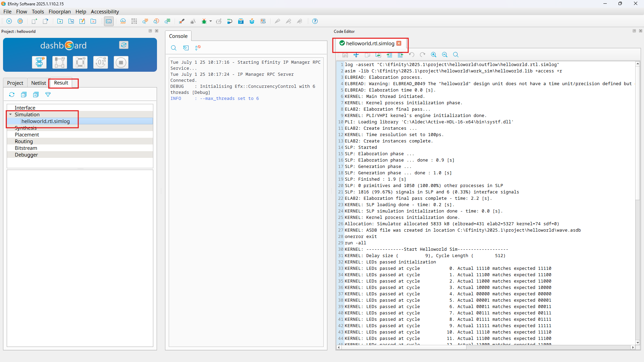The width and height of the screenshot is (644, 362).
Task: Click dashboard Generate Bitstream 01 button
Action: 101,62
